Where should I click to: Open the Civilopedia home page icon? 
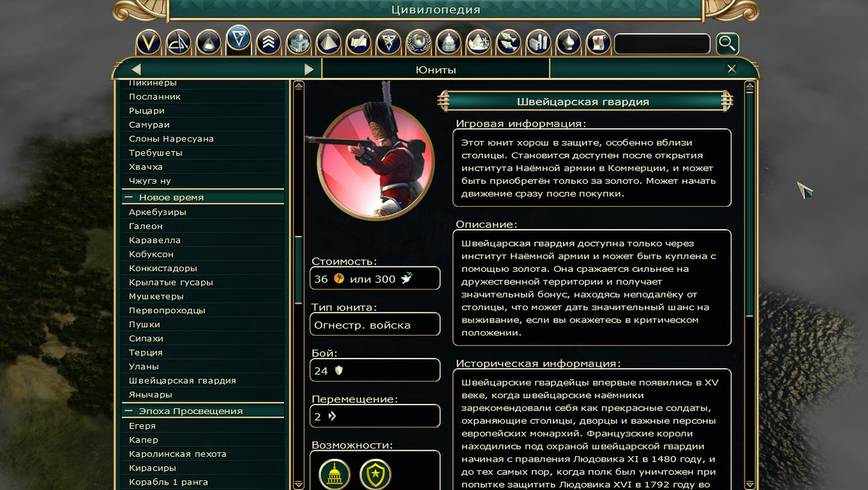149,43
